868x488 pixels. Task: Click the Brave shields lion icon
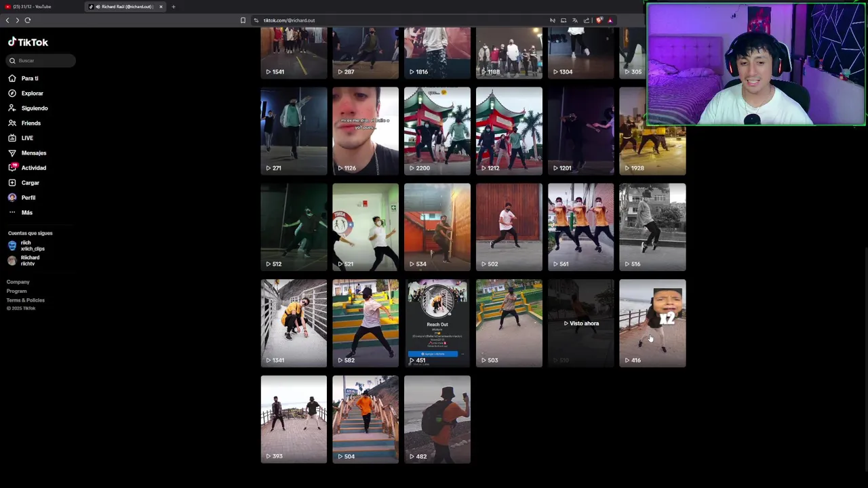(599, 20)
